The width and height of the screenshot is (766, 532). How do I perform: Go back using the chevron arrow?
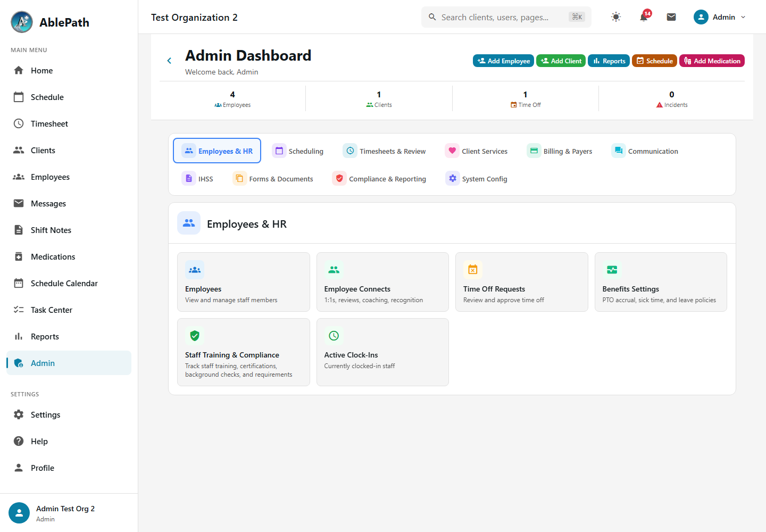click(x=169, y=61)
